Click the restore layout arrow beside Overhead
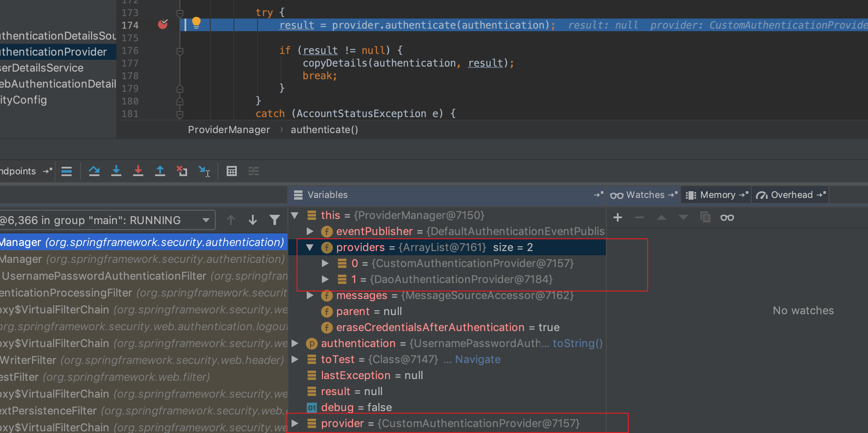The image size is (868, 433). (821, 195)
